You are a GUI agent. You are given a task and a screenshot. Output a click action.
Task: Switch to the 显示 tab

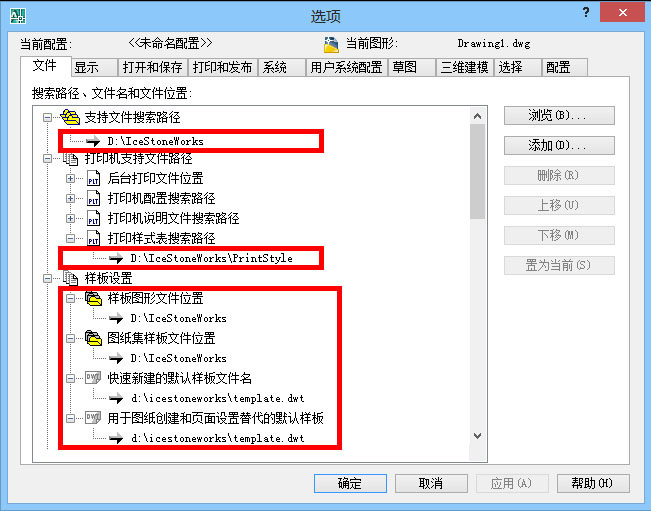(x=94, y=67)
